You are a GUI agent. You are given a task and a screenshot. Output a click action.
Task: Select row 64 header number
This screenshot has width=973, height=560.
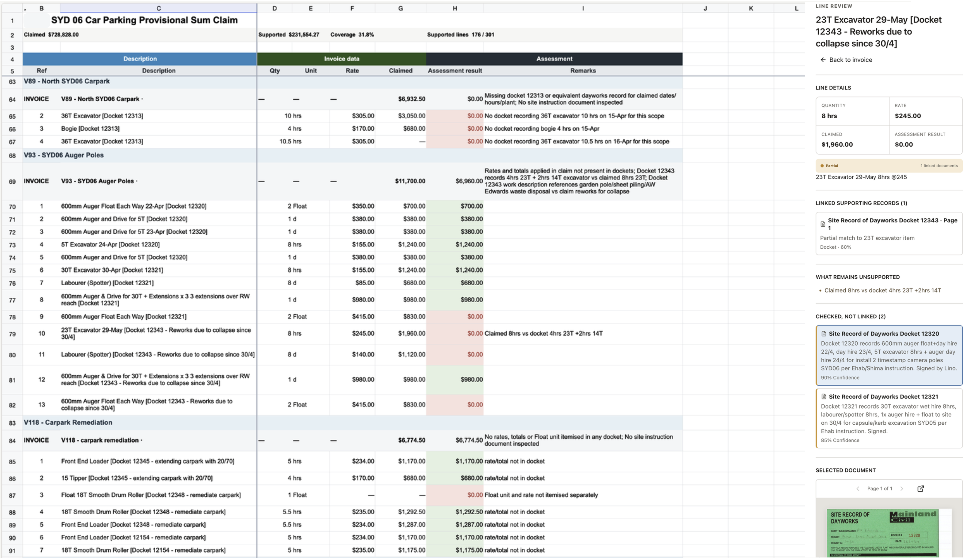[x=12, y=100]
